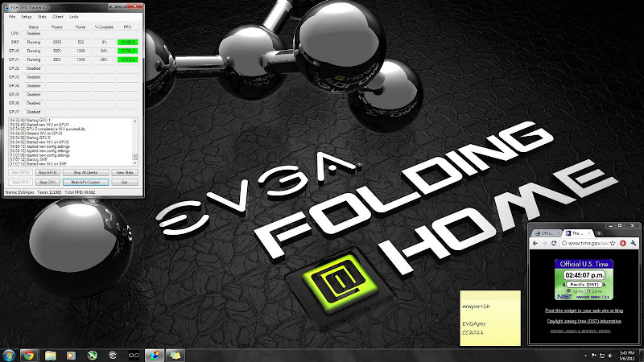Click the yellow sticky note
The image size is (644, 362).
tap(490, 318)
